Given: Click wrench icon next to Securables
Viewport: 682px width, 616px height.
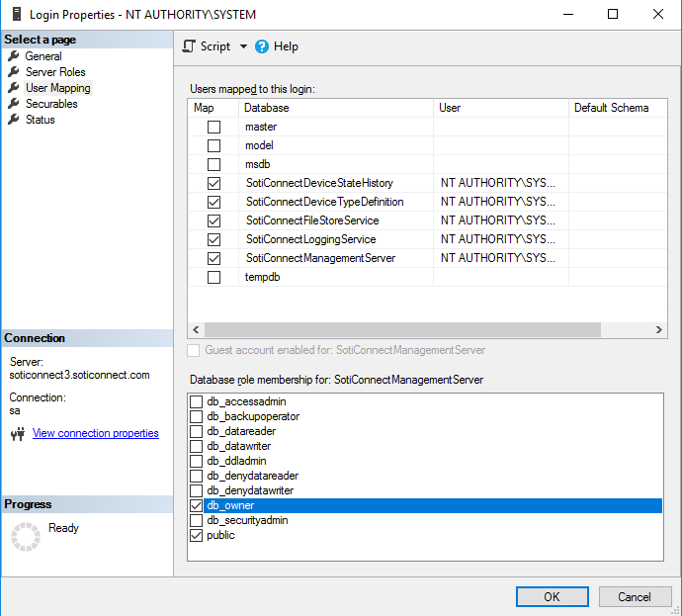Looking at the screenshot, I should click(x=14, y=104).
